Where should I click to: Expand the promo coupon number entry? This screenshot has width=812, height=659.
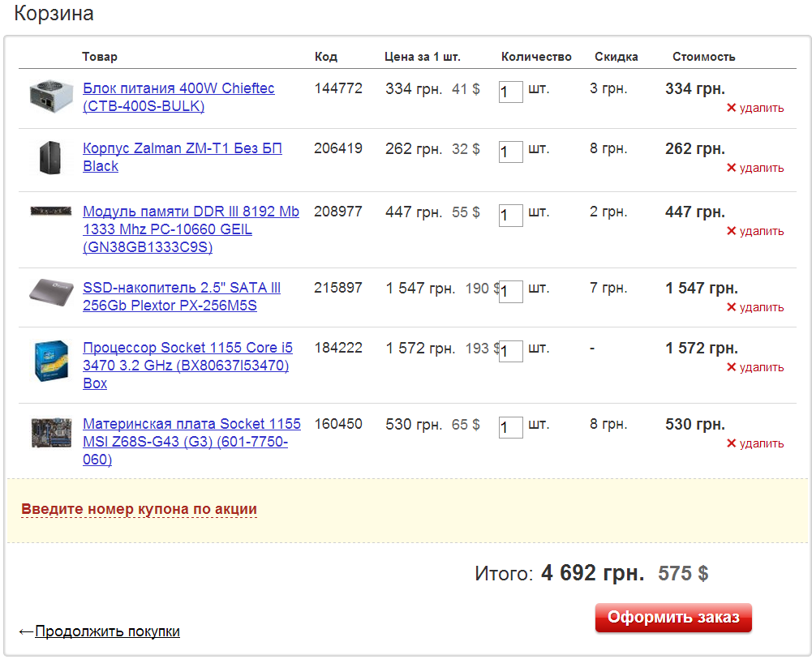coord(139,509)
